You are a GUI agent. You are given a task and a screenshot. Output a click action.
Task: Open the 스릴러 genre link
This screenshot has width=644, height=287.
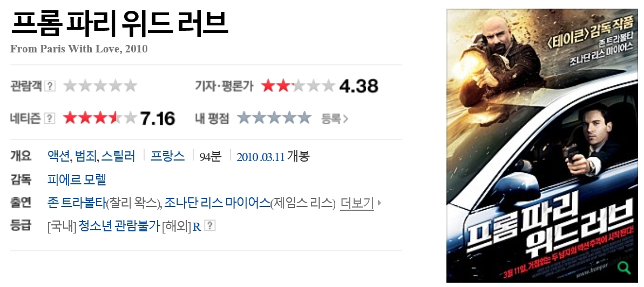tap(118, 156)
